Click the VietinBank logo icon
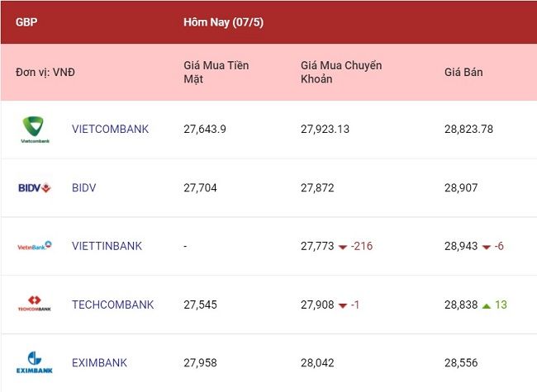This screenshot has width=537, height=392. [x=35, y=246]
